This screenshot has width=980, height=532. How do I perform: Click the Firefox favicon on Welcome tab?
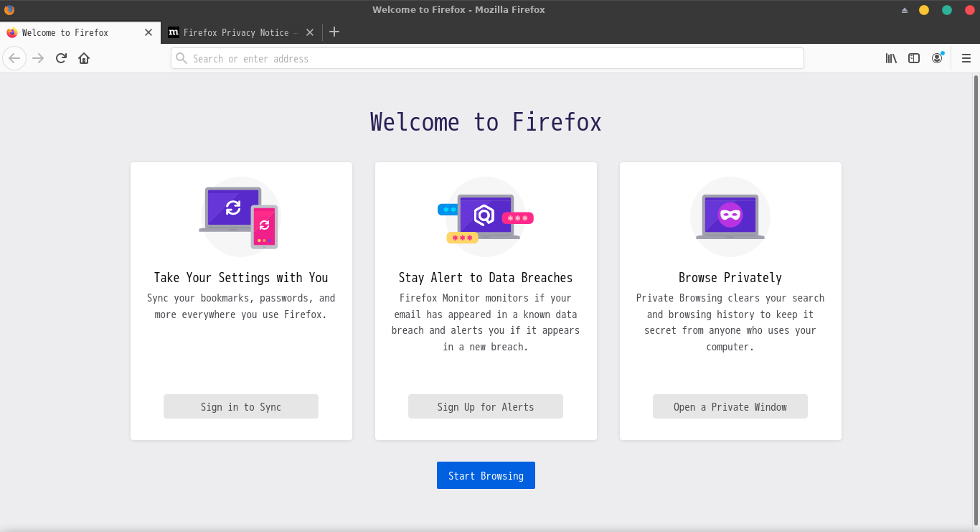[11, 32]
